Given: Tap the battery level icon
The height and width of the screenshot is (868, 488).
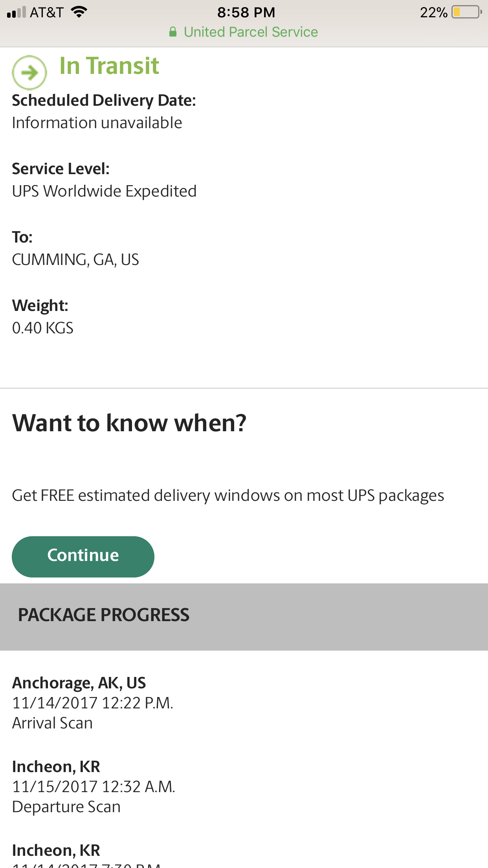Looking at the screenshot, I should tap(466, 12).
